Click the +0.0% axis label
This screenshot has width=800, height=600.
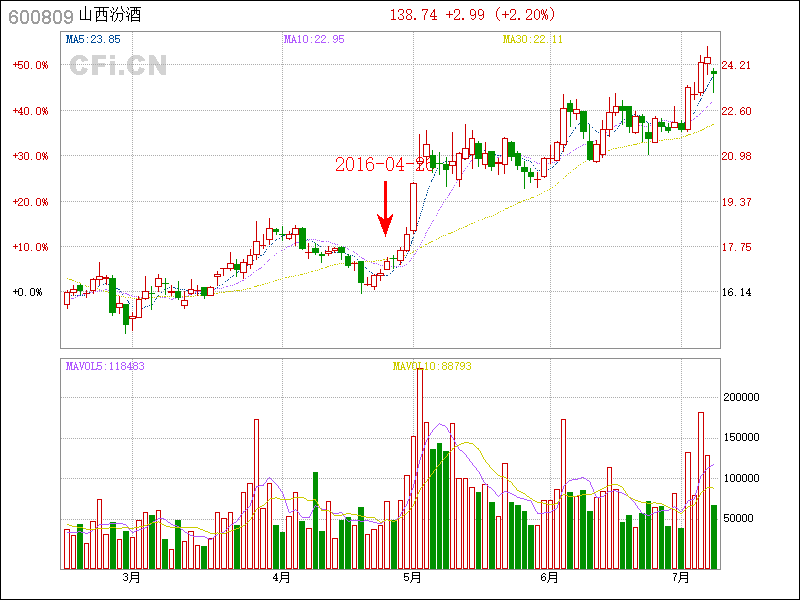click(28, 292)
